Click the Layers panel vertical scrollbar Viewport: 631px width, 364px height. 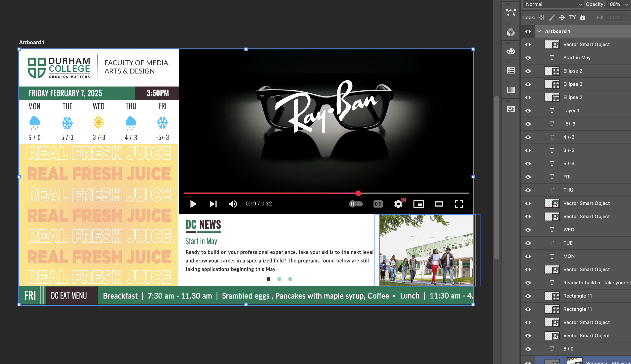point(497,178)
